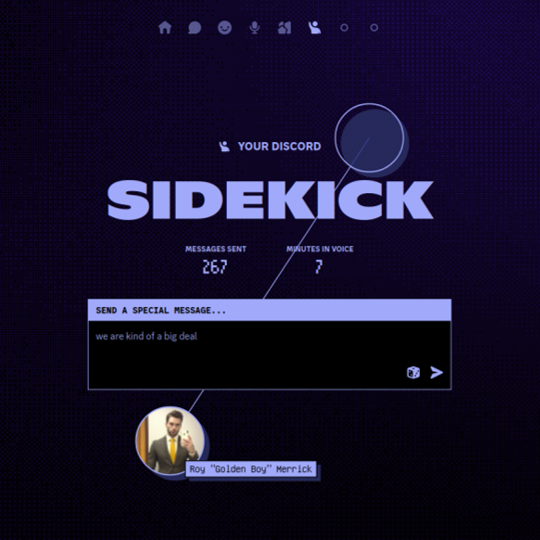Select the 267 messages count
This screenshot has width=540, height=540.
coord(215,267)
